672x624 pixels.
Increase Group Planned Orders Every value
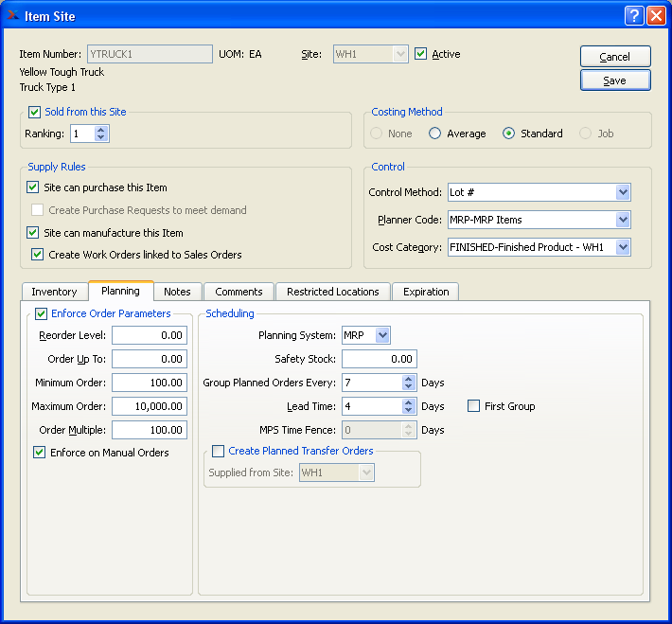tap(409, 379)
